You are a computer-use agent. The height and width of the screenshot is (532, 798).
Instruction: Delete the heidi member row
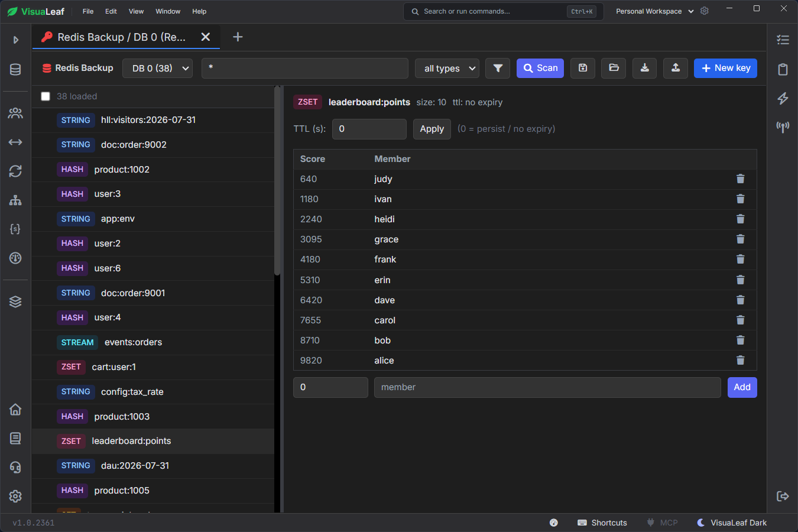pyautogui.click(x=740, y=219)
